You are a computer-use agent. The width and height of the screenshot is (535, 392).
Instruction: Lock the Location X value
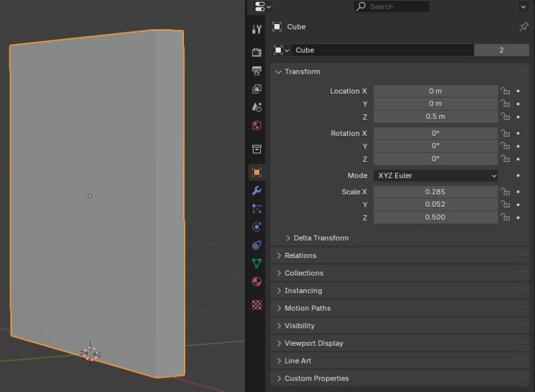(506, 90)
